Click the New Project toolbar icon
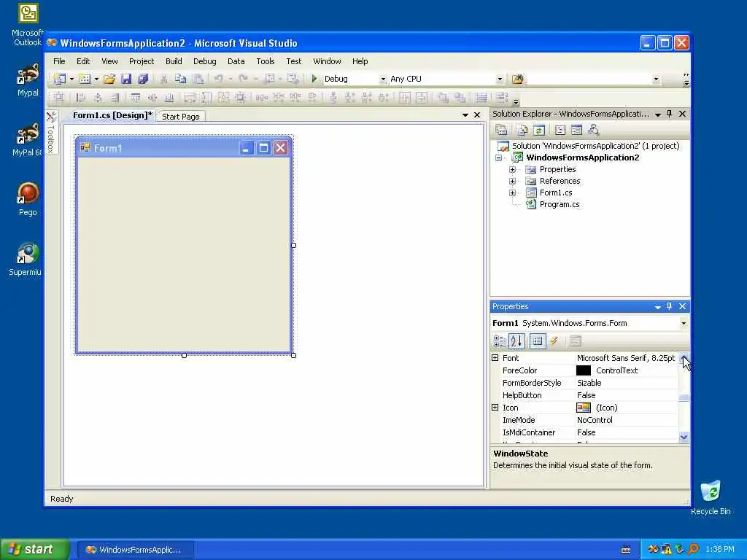747x560 pixels. (60, 79)
